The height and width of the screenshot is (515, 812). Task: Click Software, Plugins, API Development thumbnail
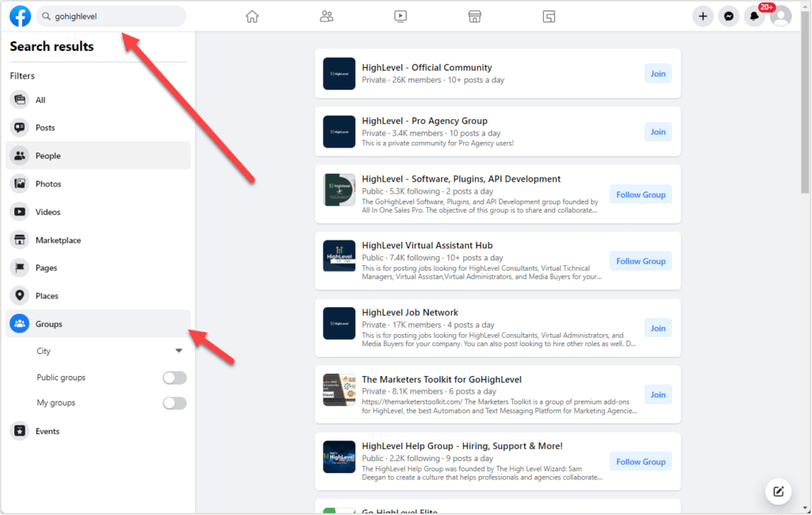(x=339, y=190)
